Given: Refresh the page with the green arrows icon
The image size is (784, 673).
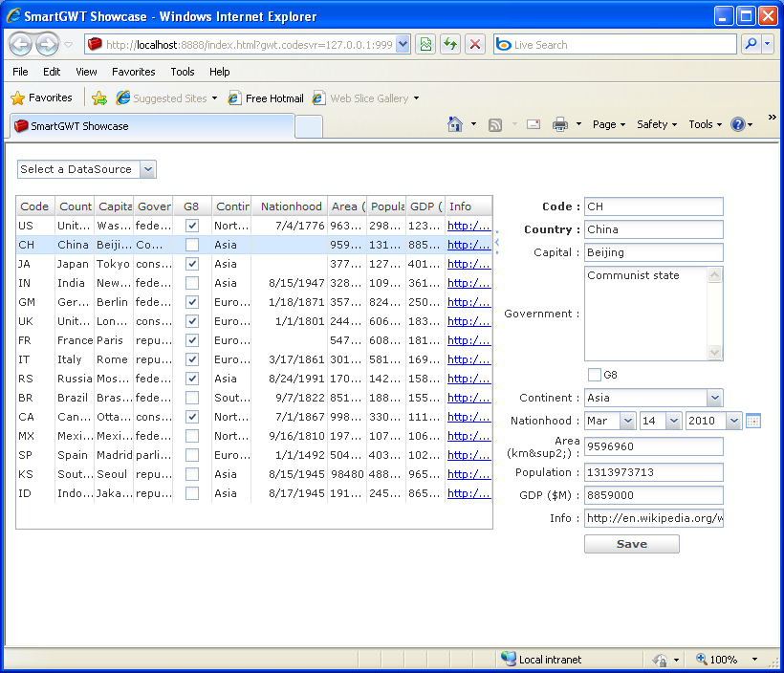Looking at the screenshot, I should coord(450,45).
